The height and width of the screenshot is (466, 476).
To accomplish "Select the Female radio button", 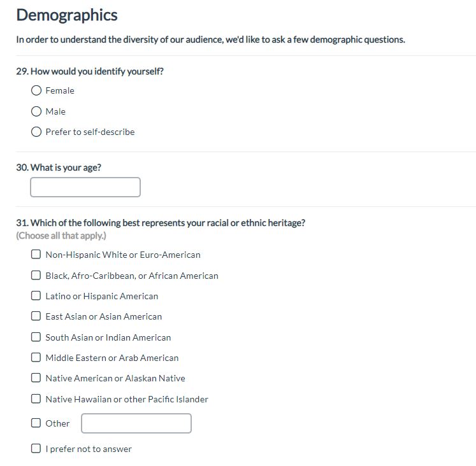I will click(x=36, y=91).
